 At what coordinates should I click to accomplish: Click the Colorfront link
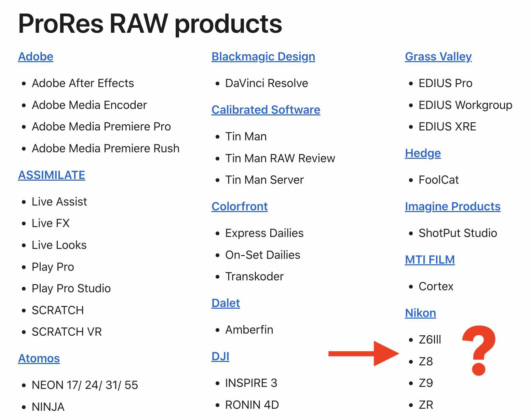pos(240,207)
